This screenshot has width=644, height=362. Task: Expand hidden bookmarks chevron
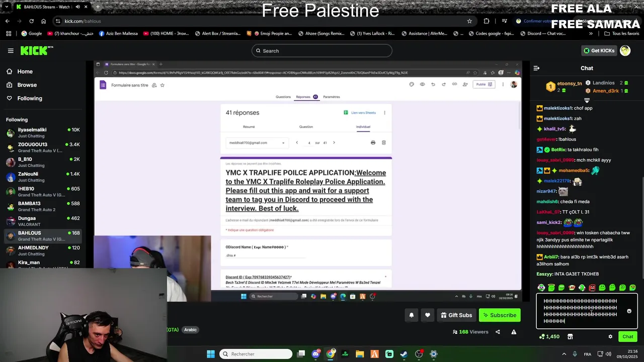point(591,34)
